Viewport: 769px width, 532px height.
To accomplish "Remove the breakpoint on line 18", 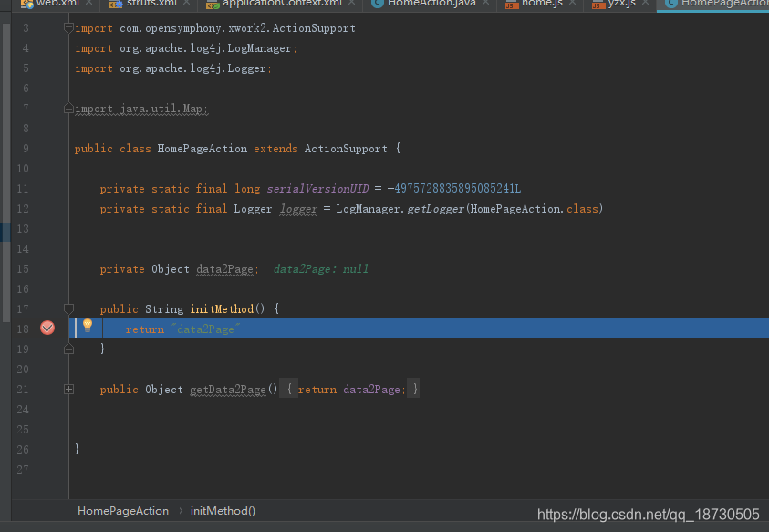I will 47,328.
